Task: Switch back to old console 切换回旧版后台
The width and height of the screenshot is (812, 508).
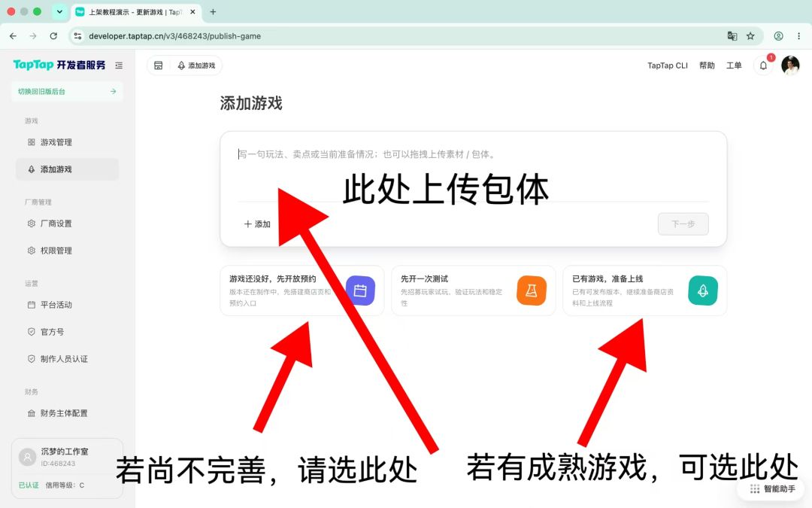Action: tap(68, 91)
